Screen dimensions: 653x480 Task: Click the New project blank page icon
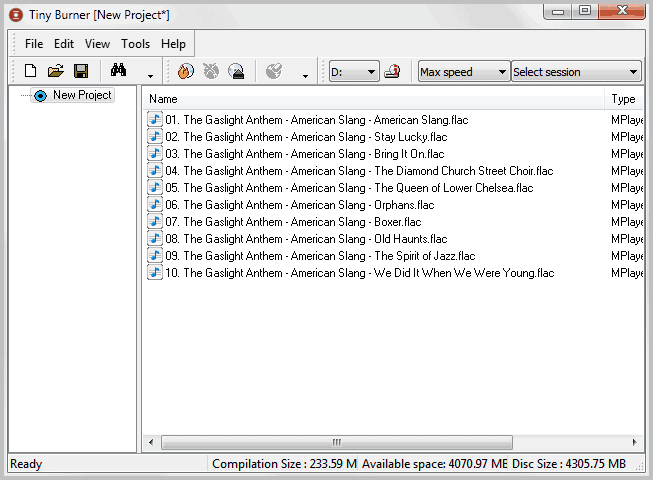30,71
